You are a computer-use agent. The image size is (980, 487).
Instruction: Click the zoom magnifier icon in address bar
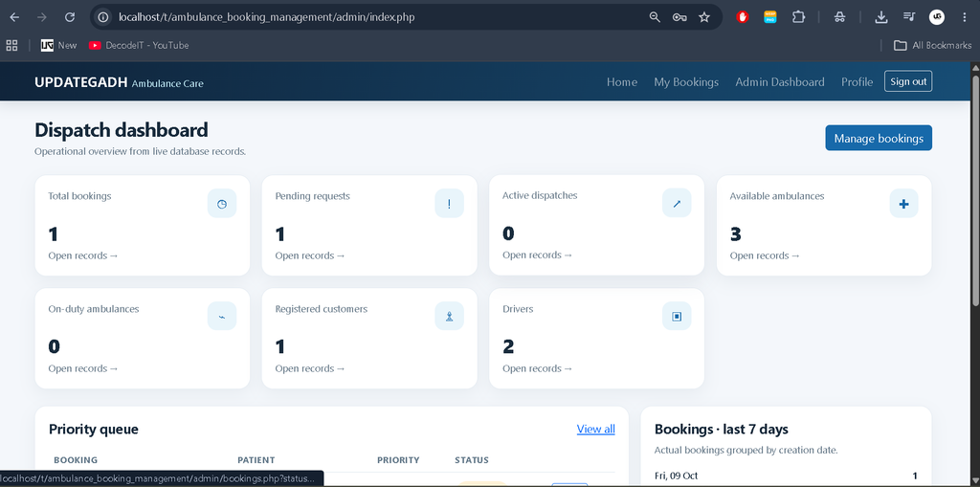[x=655, y=17]
